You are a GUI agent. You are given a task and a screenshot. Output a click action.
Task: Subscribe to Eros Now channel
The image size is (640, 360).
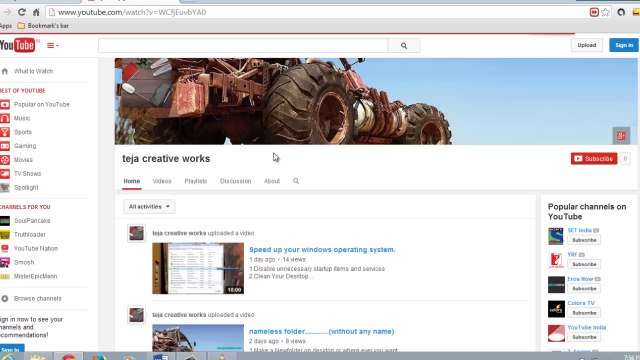[x=584, y=289]
